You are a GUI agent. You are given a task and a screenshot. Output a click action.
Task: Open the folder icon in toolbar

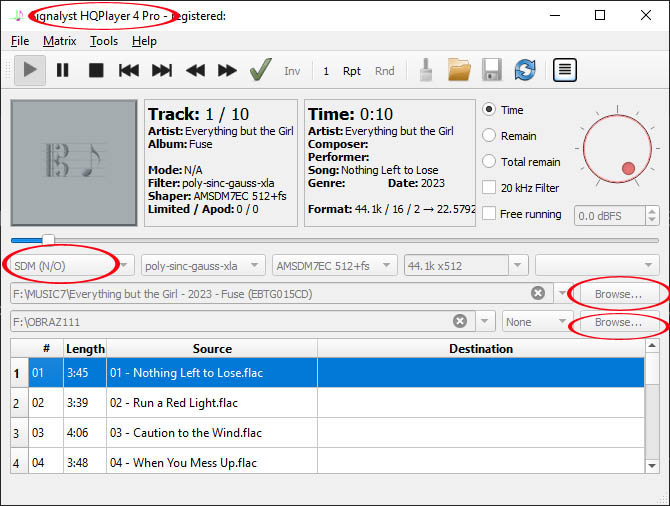(459, 70)
